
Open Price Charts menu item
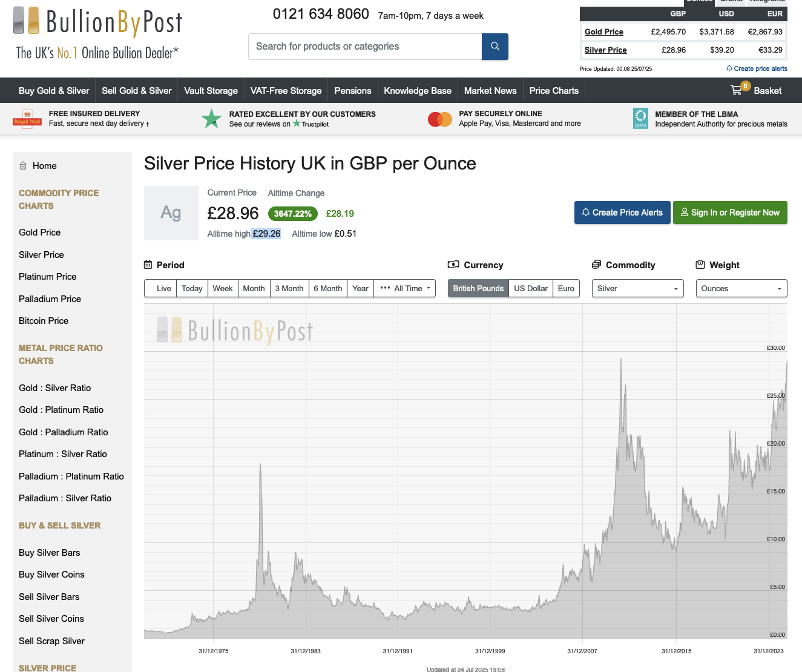554,91
